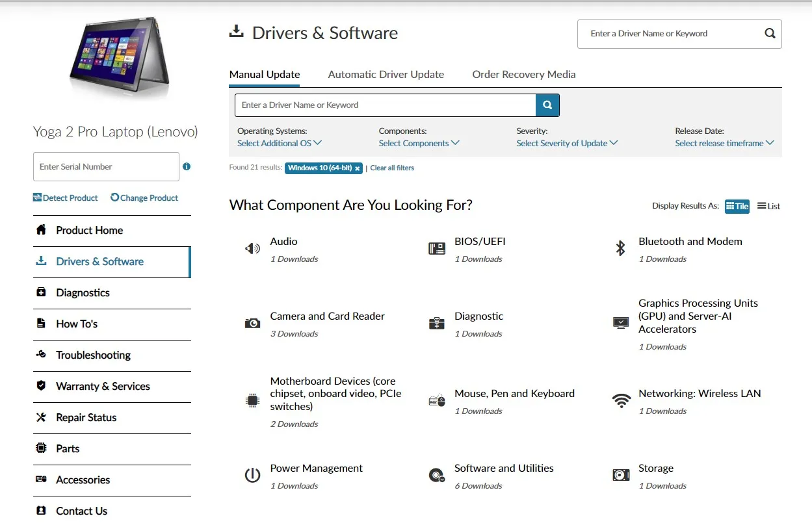The height and width of the screenshot is (527, 812).
Task: Open Warranty & Services sidebar item
Action: coord(112,387)
